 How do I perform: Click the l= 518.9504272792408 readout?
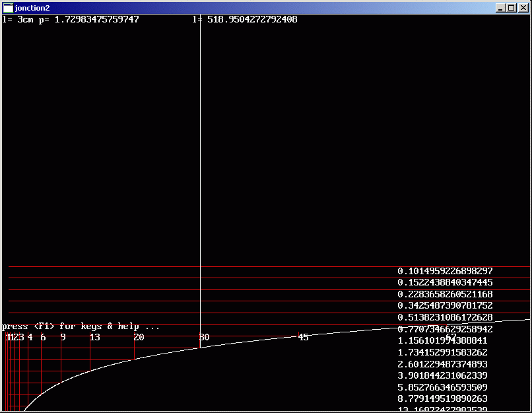245,20
